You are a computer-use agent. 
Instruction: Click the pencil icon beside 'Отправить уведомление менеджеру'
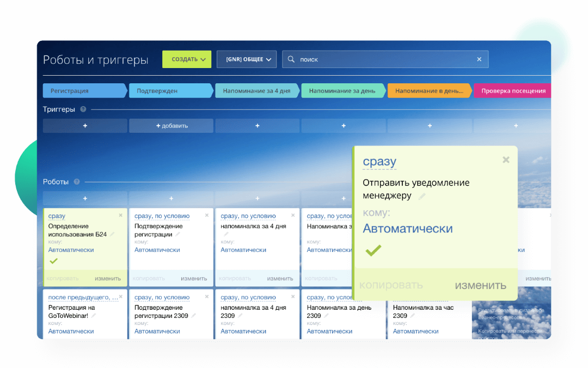(422, 196)
